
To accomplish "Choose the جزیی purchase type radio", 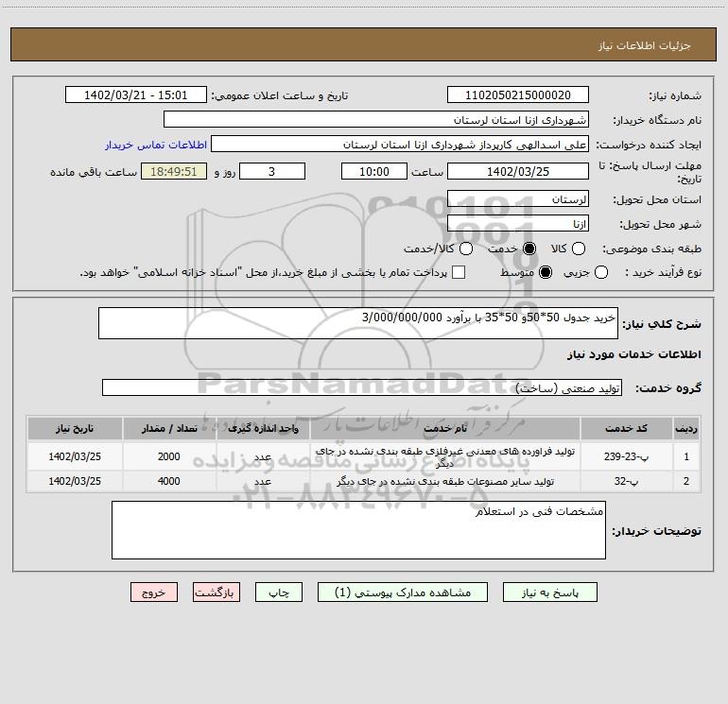I will [601, 272].
